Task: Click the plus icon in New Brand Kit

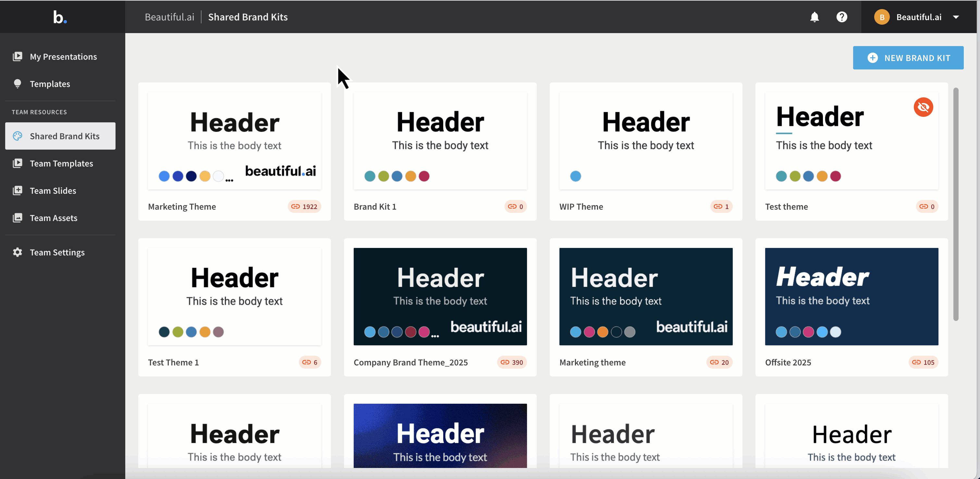Action: [x=872, y=58]
